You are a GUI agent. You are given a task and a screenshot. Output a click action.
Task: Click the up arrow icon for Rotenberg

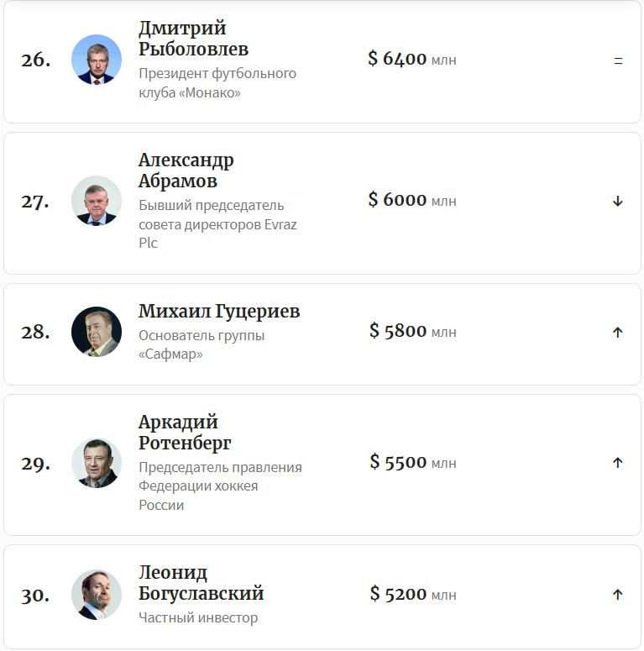(x=618, y=463)
